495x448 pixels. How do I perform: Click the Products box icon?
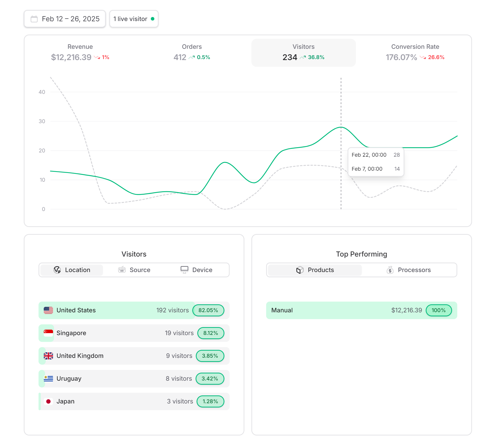click(300, 270)
